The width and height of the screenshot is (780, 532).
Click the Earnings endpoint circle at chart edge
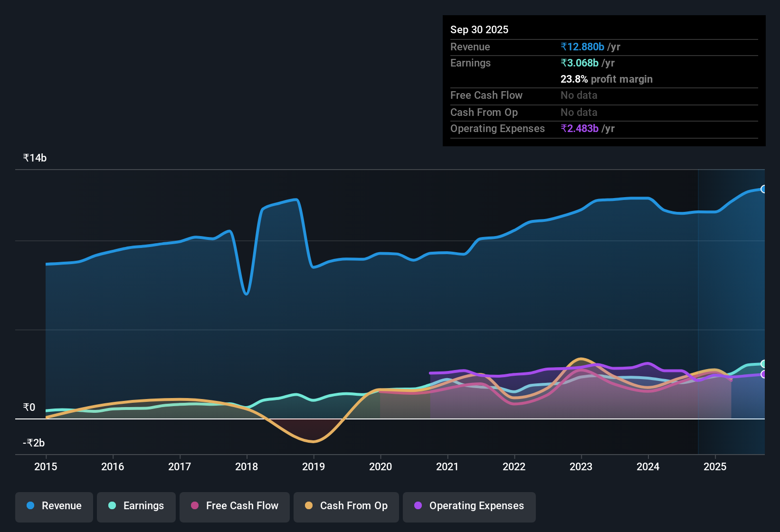764,364
